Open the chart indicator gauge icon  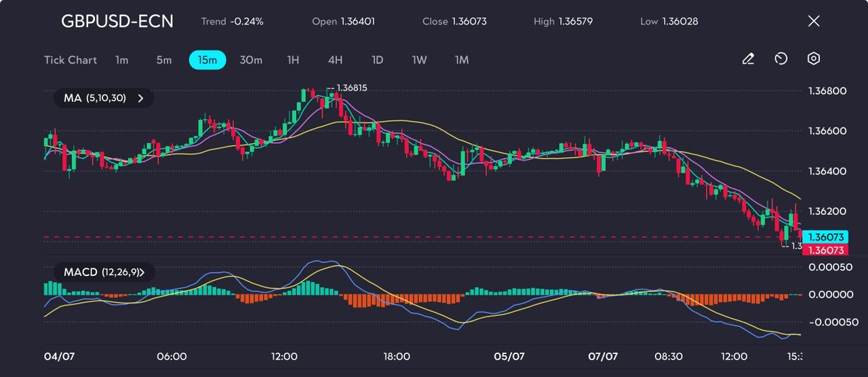[781, 59]
